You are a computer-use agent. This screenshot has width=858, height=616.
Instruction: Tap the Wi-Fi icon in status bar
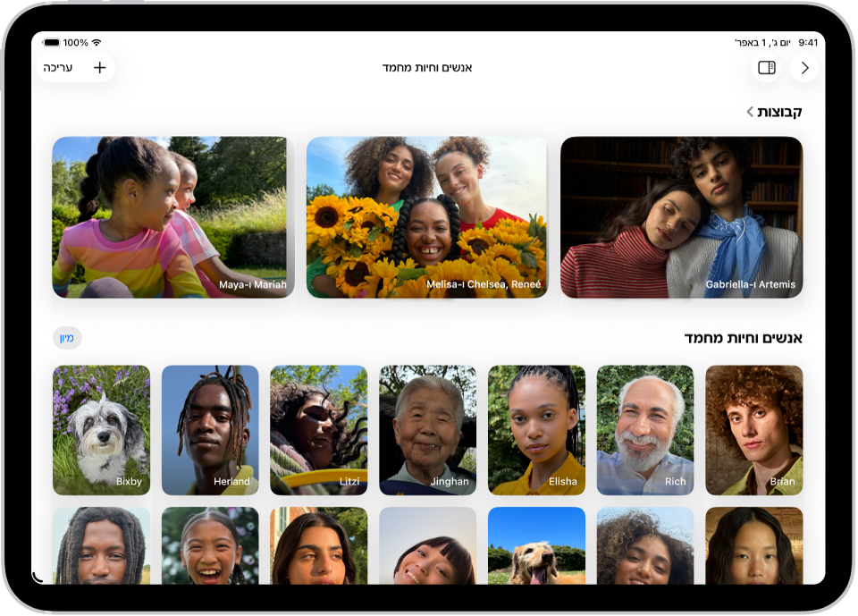[97, 42]
